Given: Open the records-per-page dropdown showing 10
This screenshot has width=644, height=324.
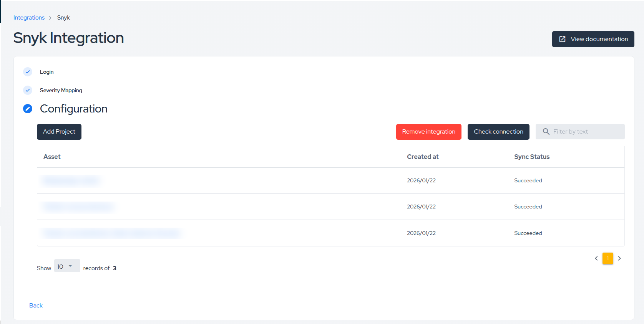Looking at the screenshot, I should click(67, 266).
